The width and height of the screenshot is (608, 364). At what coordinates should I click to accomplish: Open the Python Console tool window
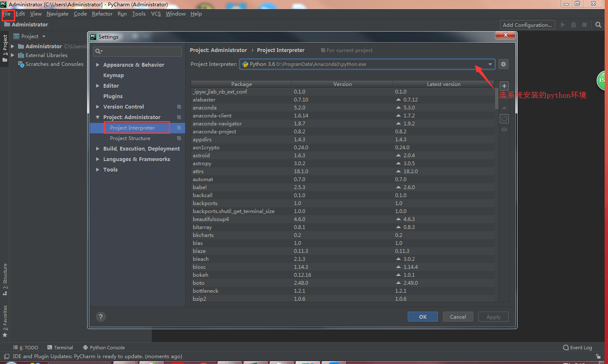pos(104,347)
